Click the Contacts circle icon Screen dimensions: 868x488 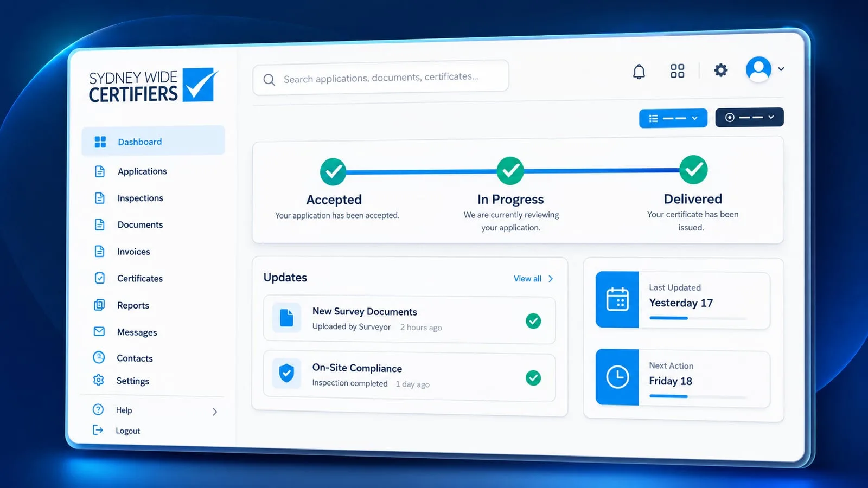coord(99,357)
